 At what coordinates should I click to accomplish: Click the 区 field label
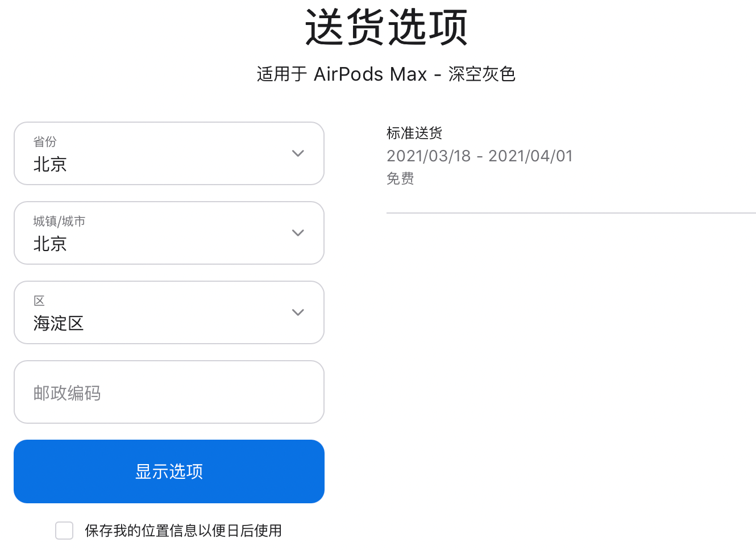pyautogui.click(x=39, y=300)
